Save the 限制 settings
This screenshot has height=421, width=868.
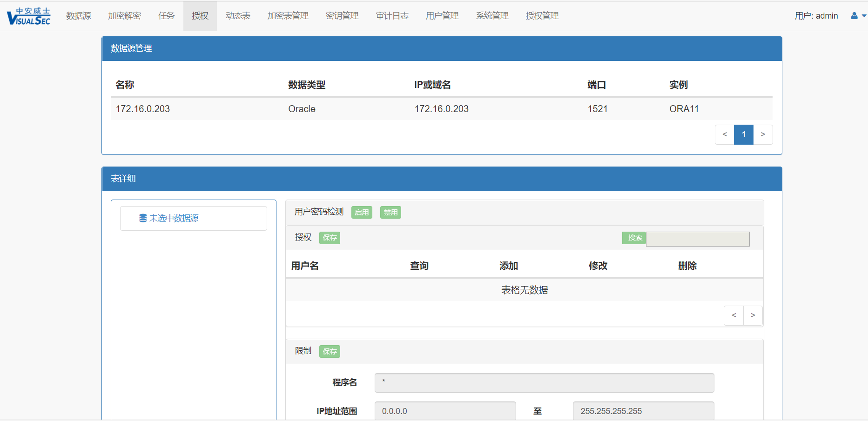pos(330,351)
